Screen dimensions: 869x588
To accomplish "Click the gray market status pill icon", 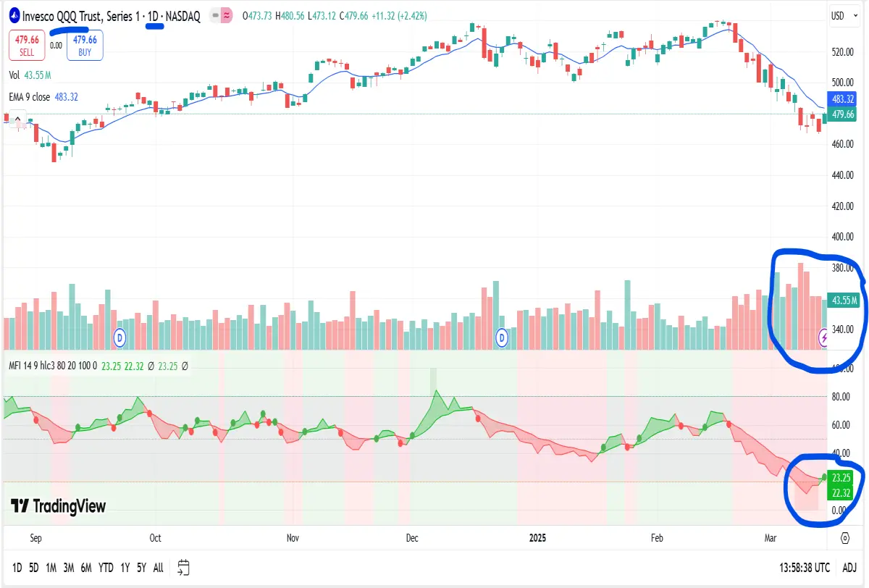I will [x=216, y=15].
